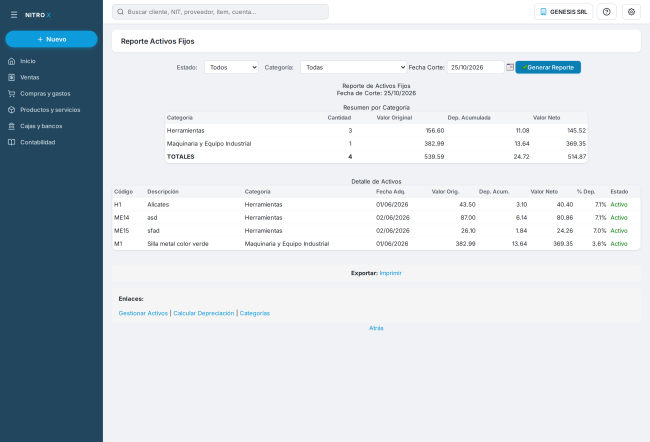This screenshot has width=650, height=442.
Task: Click asset code ME14
Action: pyautogui.click(x=121, y=218)
